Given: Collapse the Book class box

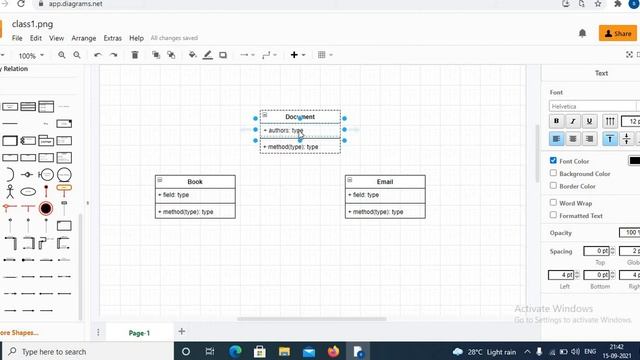Looking at the screenshot, I should point(160,180).
